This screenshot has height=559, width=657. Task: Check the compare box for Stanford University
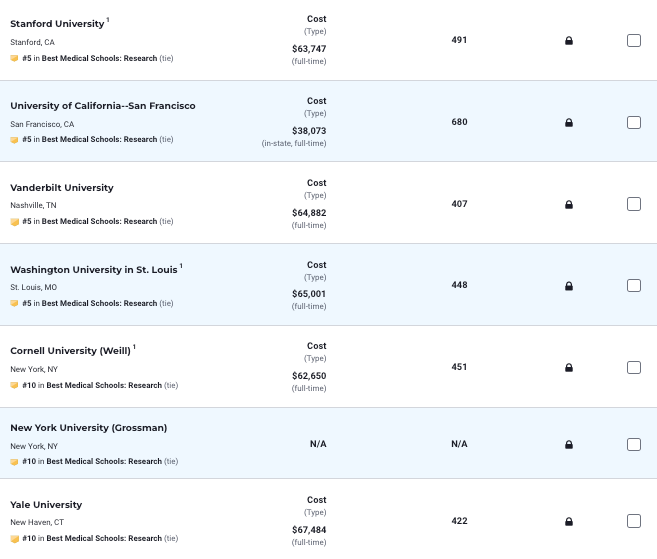(634, 41)
